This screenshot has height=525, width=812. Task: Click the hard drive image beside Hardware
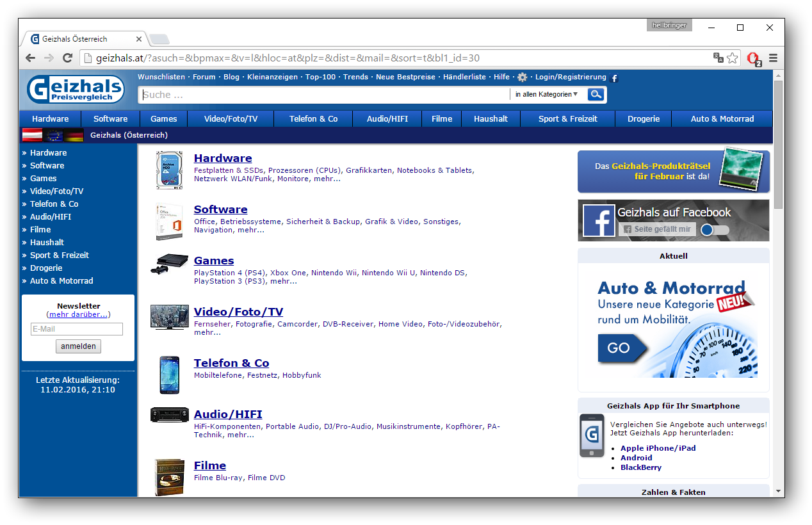(169, 170)
